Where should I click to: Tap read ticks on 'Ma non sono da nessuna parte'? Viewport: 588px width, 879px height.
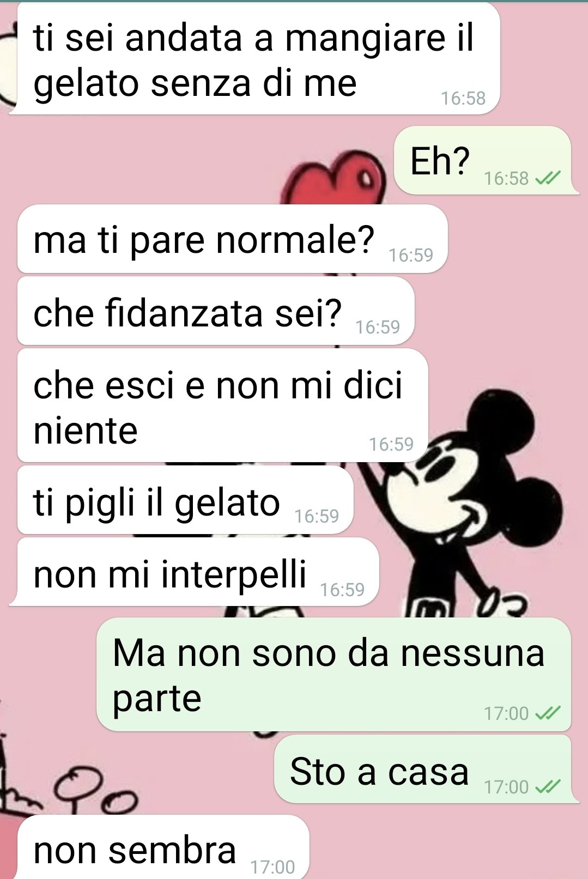coord(548,713)
